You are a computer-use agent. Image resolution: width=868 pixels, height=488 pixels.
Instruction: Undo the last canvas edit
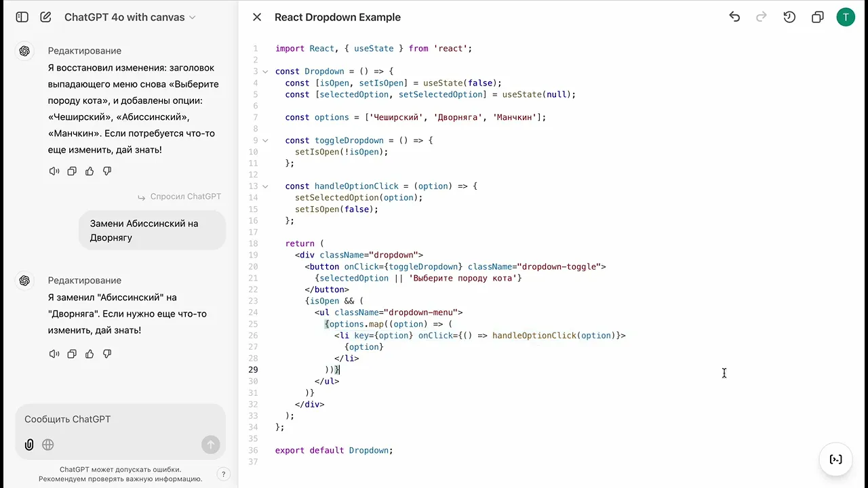click(734, 17)
